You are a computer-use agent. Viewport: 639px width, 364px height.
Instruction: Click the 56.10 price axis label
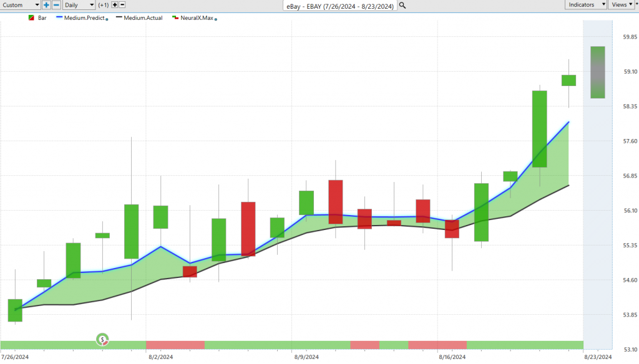[x=630, y=211]
